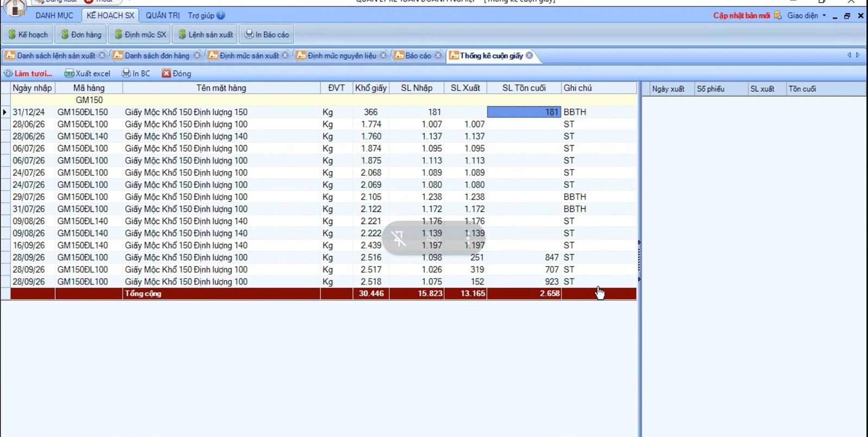Open Kế hoạch toolbar button
Image resolution: width=868 pixels, height=437 pixels.
tap(28, 34)
